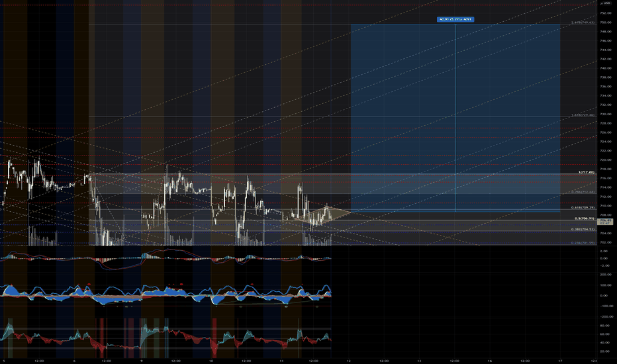Click the 200.00 label on oscillator pane axis
This screenshot has width=617, height=364.
point(605,275)
